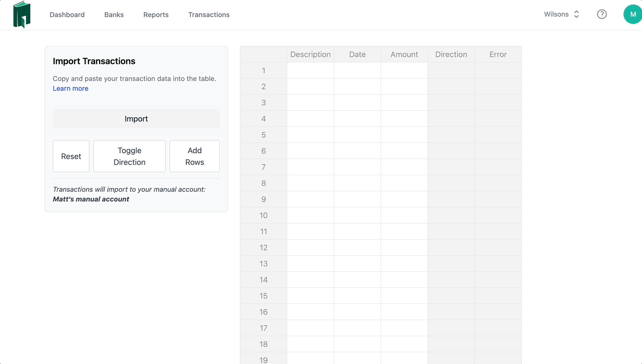Add Rows to the table
Image resolution: width=642 pixels, height=364 pixels.
(x=194, y=156)
